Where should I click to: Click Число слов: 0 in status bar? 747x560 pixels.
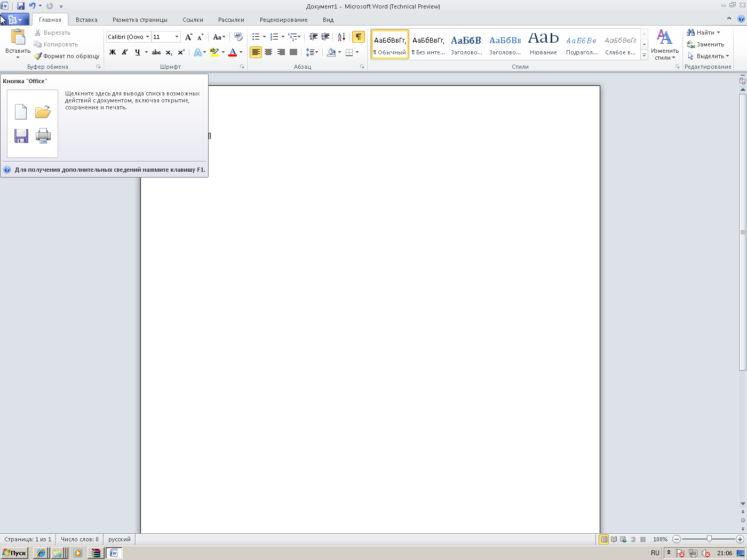pos(80,539)
